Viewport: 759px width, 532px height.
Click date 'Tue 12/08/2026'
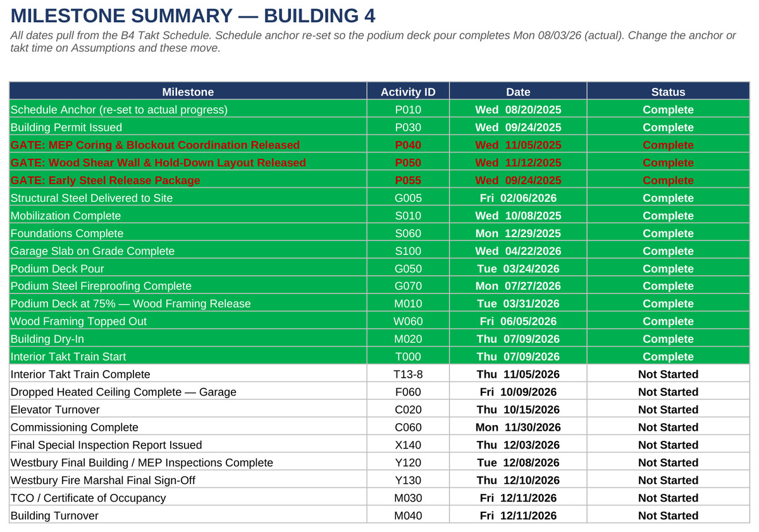click(x=518, y=463)
